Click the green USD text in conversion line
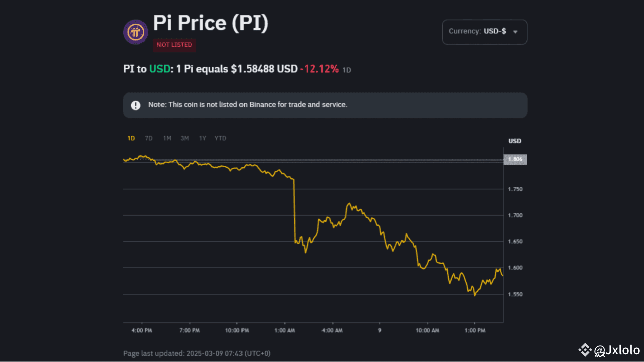The height and width of the screenshot is (362, 644). tap(159, 69)
